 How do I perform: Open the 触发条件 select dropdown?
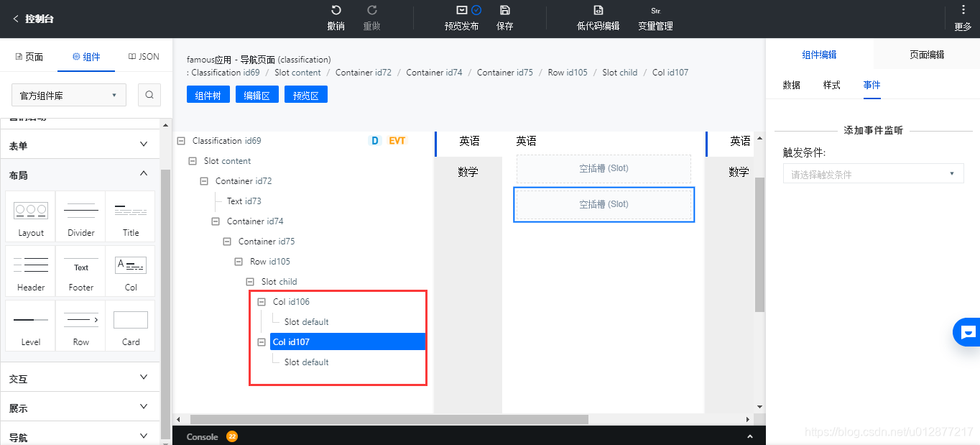click(874, 174)
